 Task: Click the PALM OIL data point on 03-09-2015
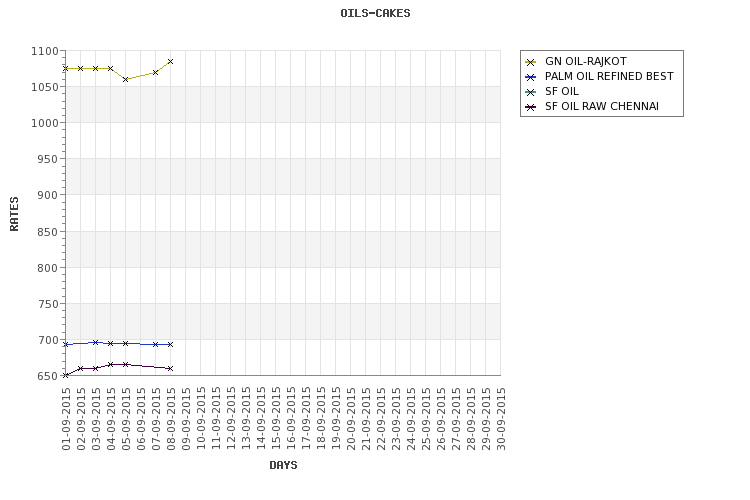tap(95, 343)
